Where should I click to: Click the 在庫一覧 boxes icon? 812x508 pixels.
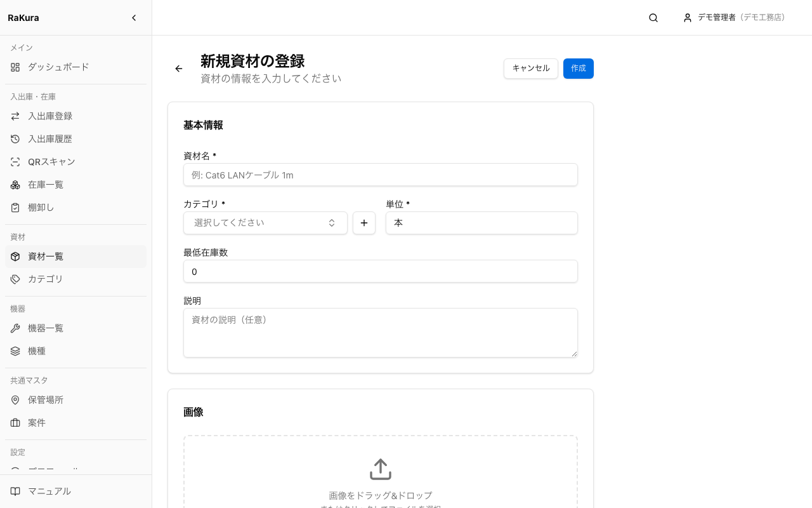tap(15, 185)
